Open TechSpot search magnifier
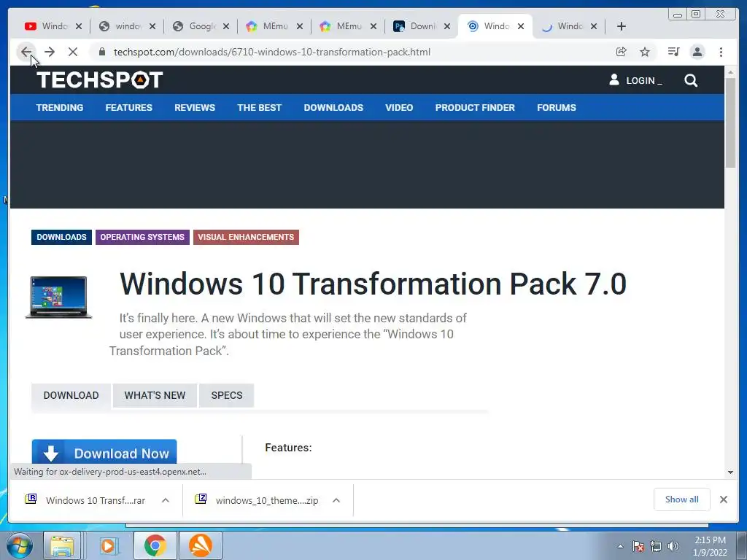 (x=691, y=80)
